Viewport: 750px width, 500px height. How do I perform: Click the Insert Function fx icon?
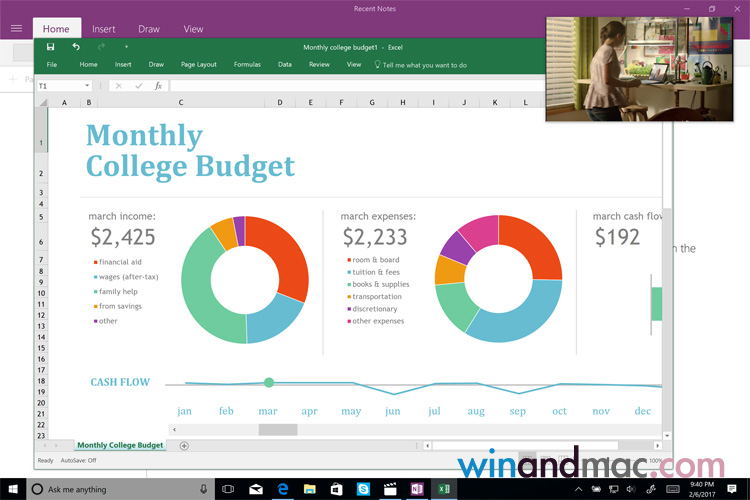pos(158,86)
